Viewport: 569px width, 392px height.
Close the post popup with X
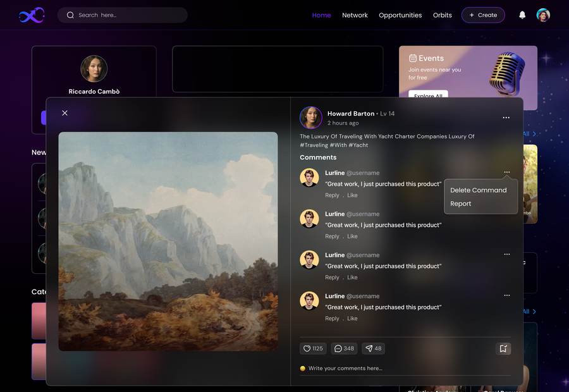pos(64,113)
